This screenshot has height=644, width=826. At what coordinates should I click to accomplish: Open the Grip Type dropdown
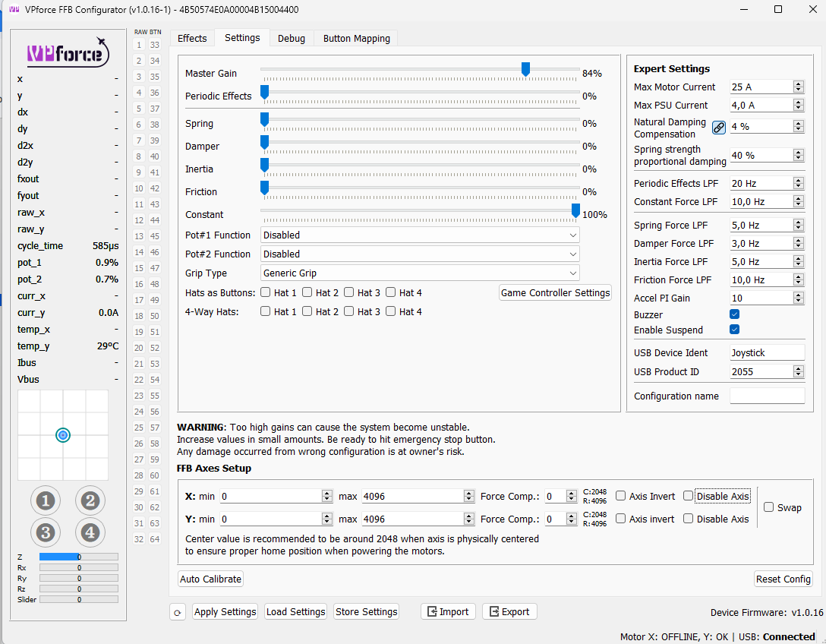click(420, 273)
